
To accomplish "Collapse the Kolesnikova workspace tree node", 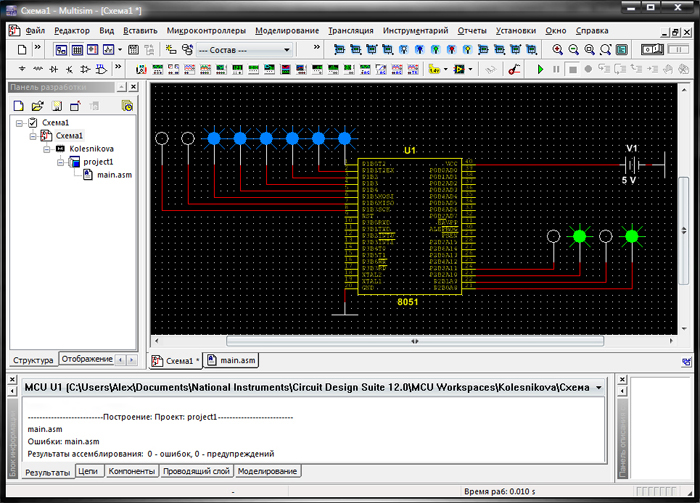I will [46, 149].
